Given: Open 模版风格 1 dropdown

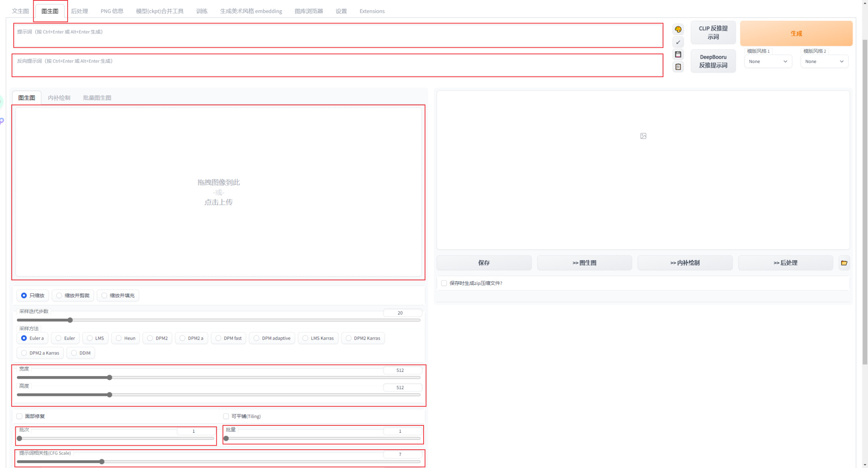Looking at the screenshot, I should pyautogui.click(x=767, y=61).
